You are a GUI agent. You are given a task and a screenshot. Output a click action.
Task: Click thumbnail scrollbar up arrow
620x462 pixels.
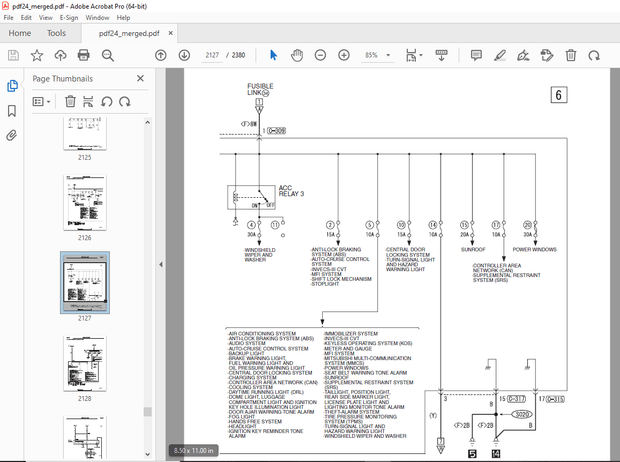point(147,123)
